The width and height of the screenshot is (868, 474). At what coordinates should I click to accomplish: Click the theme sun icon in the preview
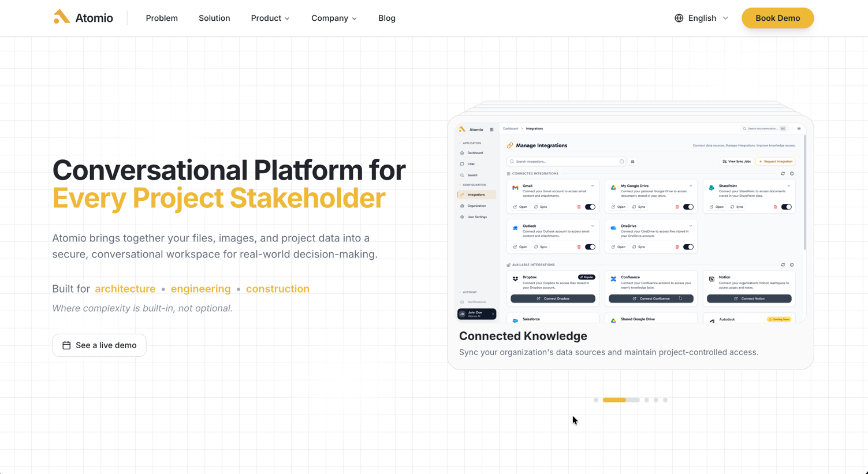(799, 129)
